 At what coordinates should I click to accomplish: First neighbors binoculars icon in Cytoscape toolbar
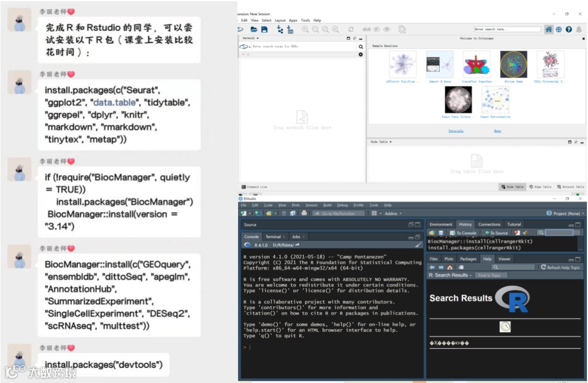[366, 29]
